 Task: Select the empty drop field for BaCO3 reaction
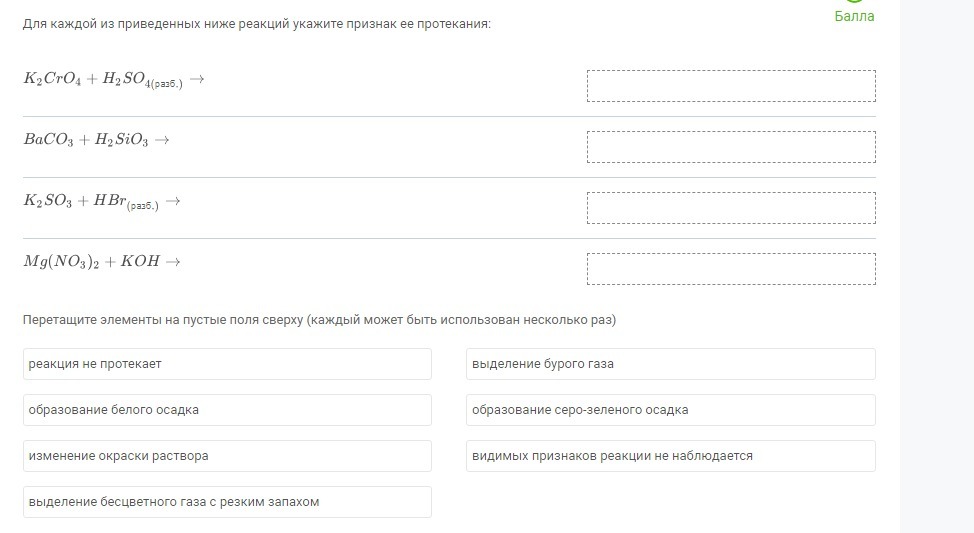pyautogui.click(x=731, y=147)
